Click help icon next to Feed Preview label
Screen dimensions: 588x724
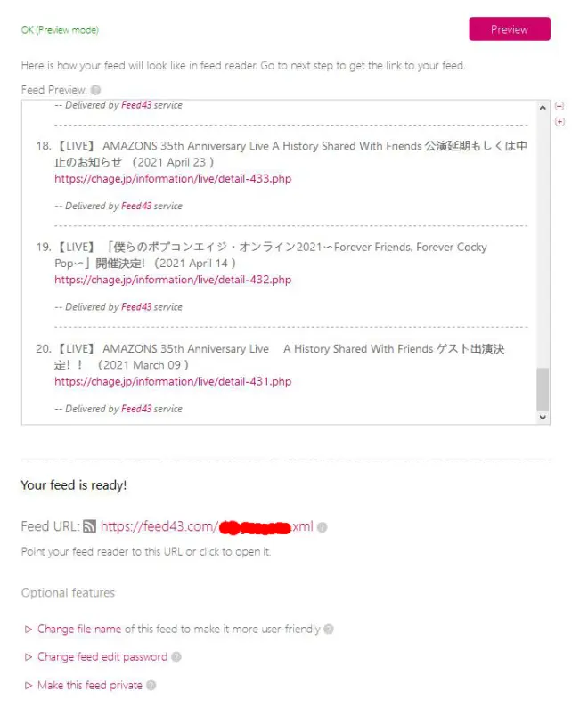[x=95, y=90]
